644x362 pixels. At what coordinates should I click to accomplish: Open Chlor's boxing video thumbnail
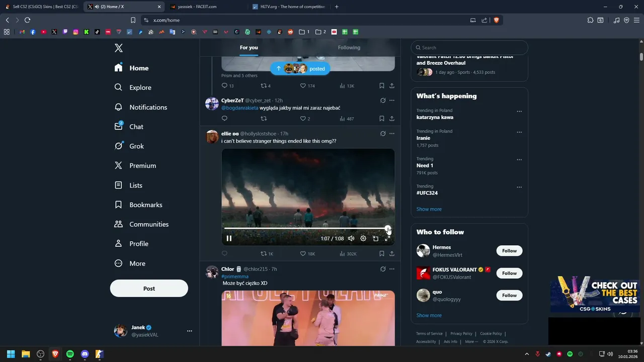coord(308,318)
